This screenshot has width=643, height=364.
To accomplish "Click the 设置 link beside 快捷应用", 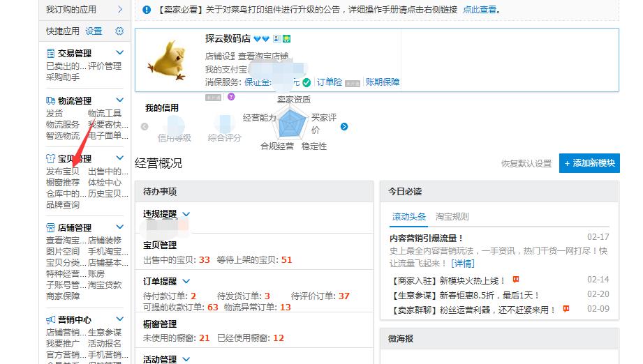I will (94, 31).
